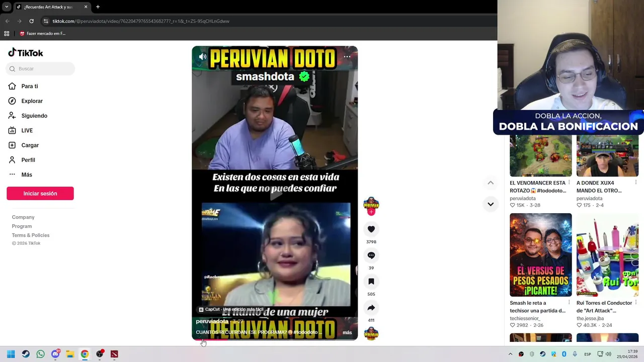
Task: Open the.jesse.jba author link
Action: click(x=590, y=318)
